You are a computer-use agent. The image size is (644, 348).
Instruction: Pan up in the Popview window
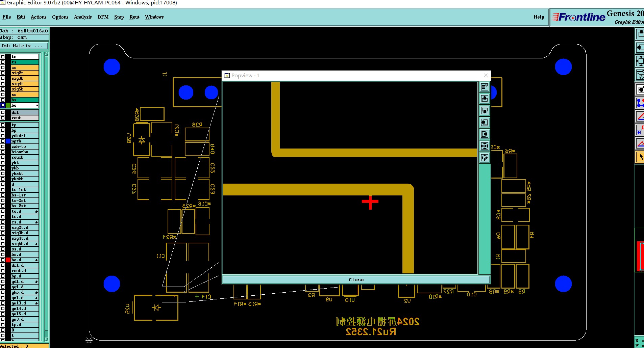(485, 99)
